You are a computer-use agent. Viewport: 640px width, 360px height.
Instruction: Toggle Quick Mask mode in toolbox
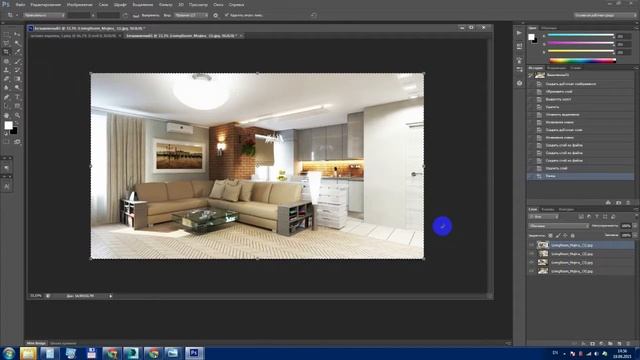tap(6, 142)
